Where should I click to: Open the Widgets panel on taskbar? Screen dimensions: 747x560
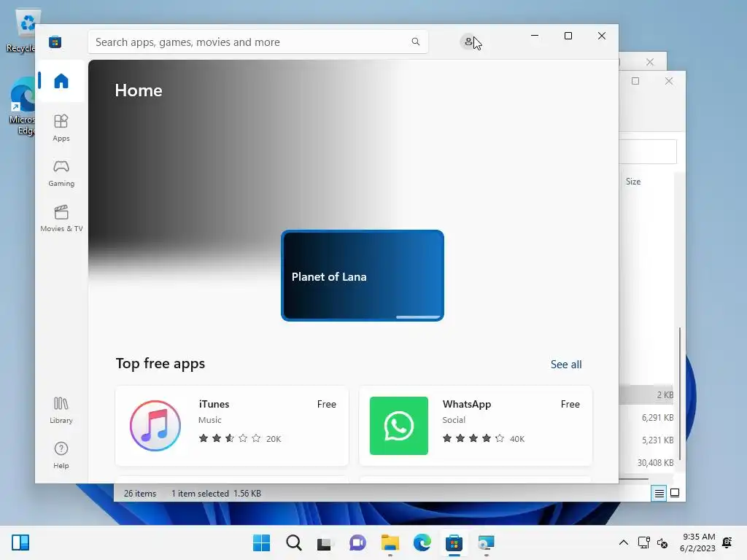tap(20, 542)
